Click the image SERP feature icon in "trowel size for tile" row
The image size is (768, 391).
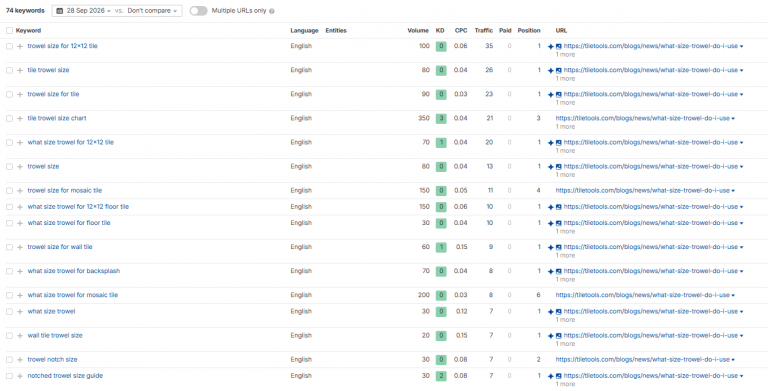pyautogui.click(x=559, y=94)
